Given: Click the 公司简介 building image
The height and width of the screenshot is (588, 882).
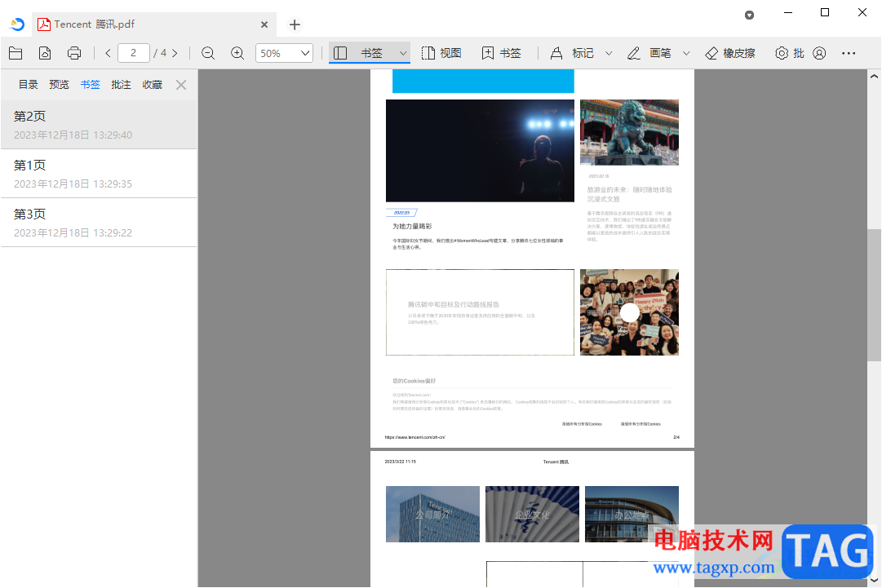Looking at the screenshot, I should [432, 514].
